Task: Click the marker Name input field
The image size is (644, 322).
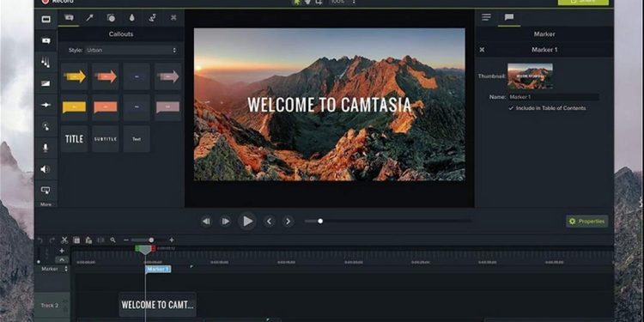Action: pos(554,97)
